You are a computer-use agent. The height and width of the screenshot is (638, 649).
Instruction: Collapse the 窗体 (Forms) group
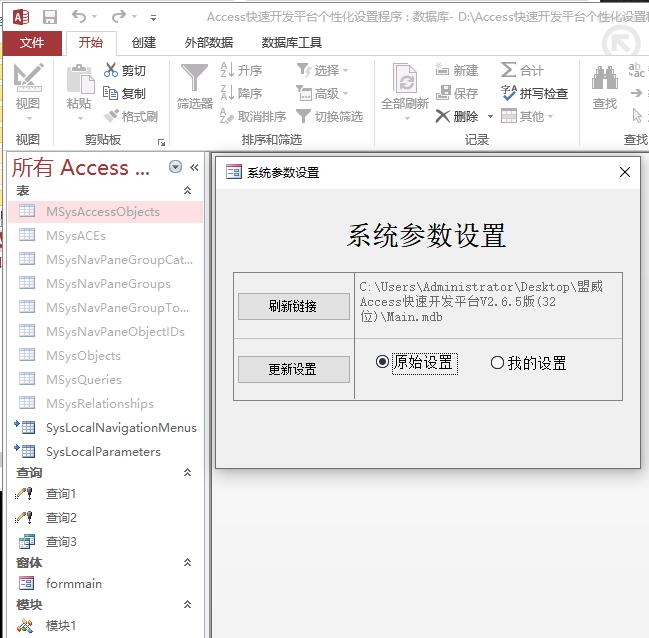point(187,562)
